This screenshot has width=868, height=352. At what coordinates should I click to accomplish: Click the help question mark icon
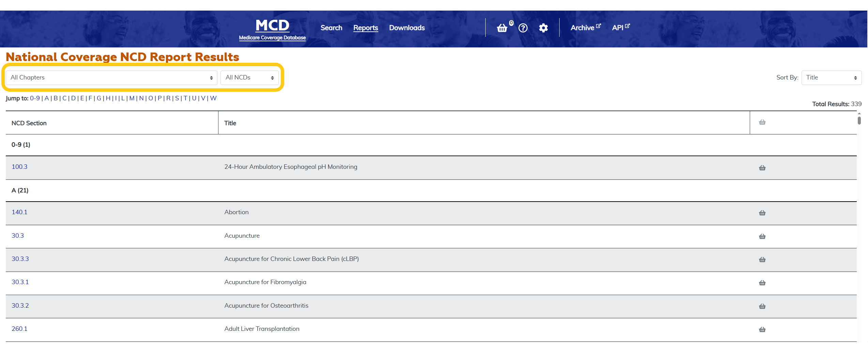coord(523,28)
